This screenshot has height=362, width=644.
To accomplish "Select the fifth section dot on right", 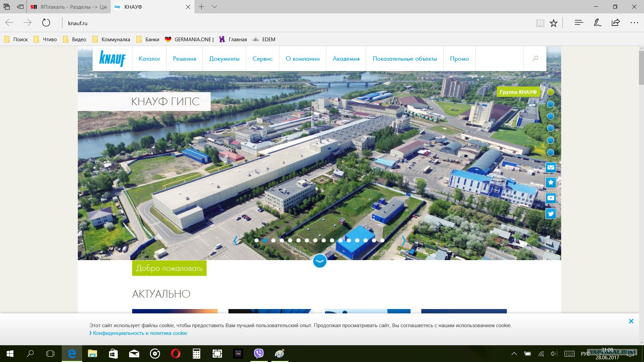I will click(550, 140).
